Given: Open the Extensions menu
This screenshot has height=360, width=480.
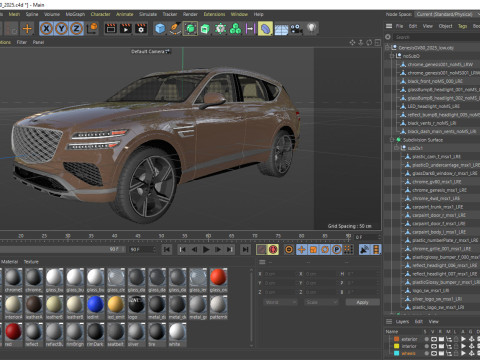Looking at the screenshot, I should [x=214, y=14].
